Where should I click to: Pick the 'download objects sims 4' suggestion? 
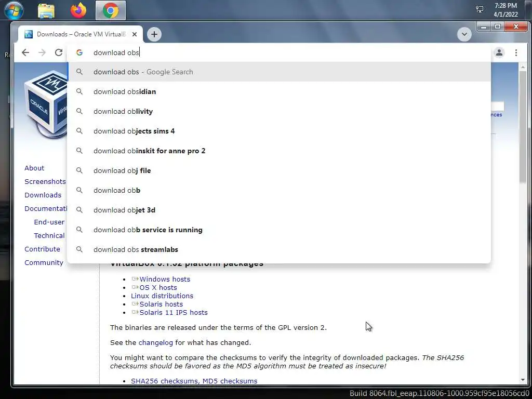[x=279, y=131]
